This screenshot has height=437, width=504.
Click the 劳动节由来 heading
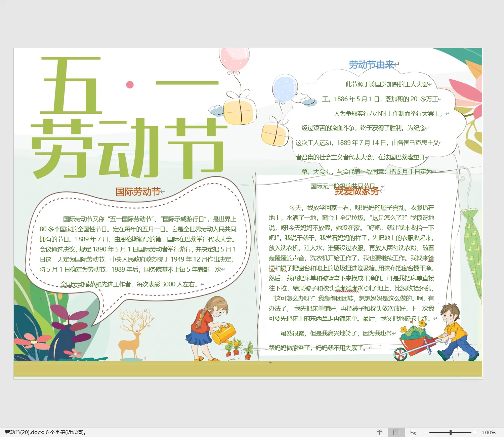tap(371, 65)
